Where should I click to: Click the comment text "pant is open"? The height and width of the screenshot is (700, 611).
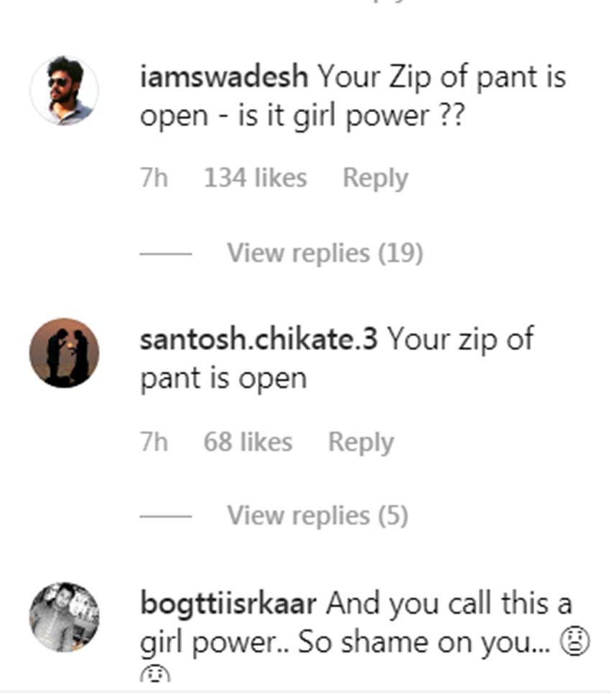223,379
